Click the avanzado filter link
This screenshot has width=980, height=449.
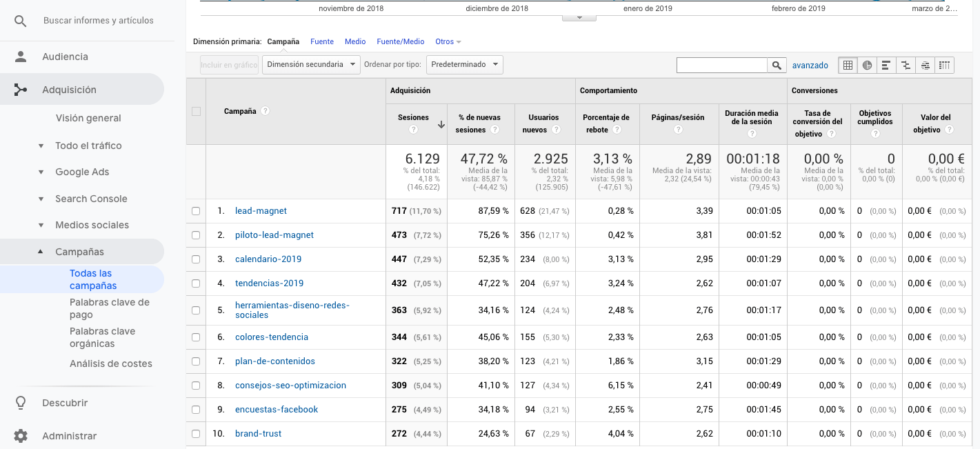pyautogui.click(x=810, y=66)
